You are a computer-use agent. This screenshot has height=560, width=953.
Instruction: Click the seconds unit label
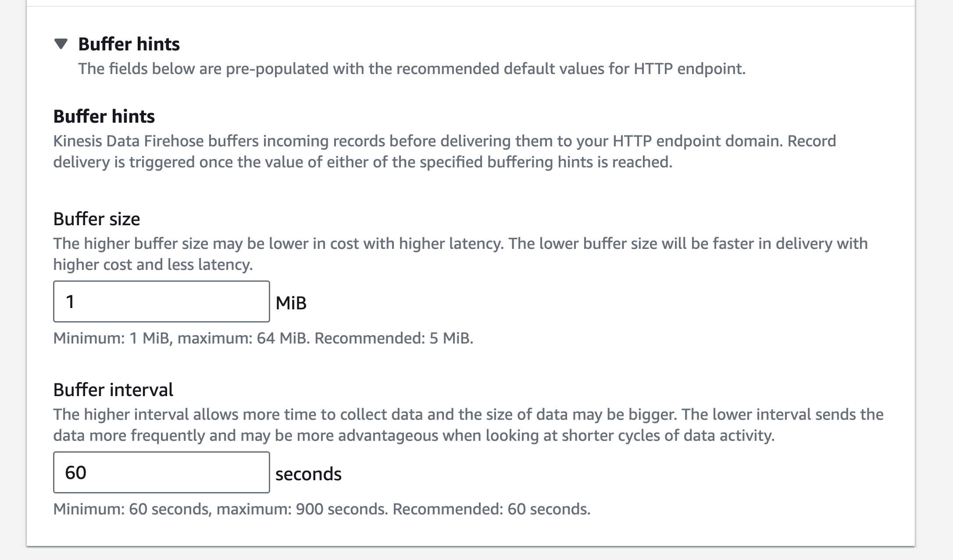click(308, 474)
